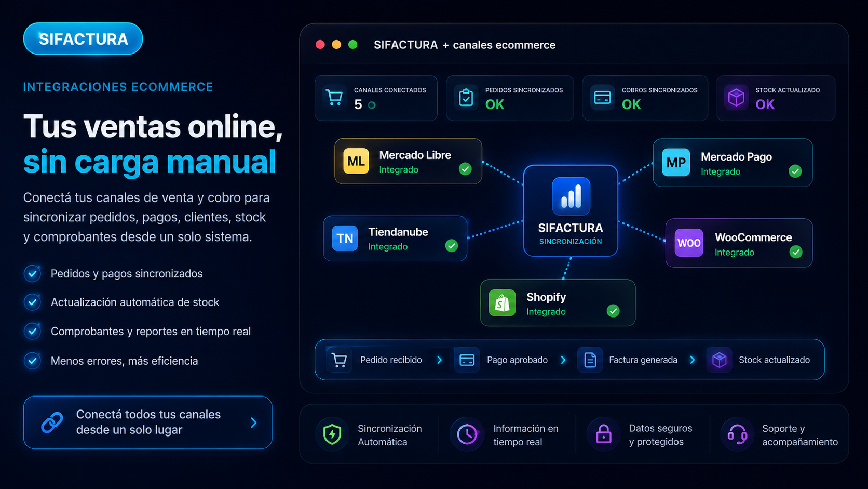The image size is (868, 489).
Task: Click the Sincronización Automática label
Action: coord(390,435)
